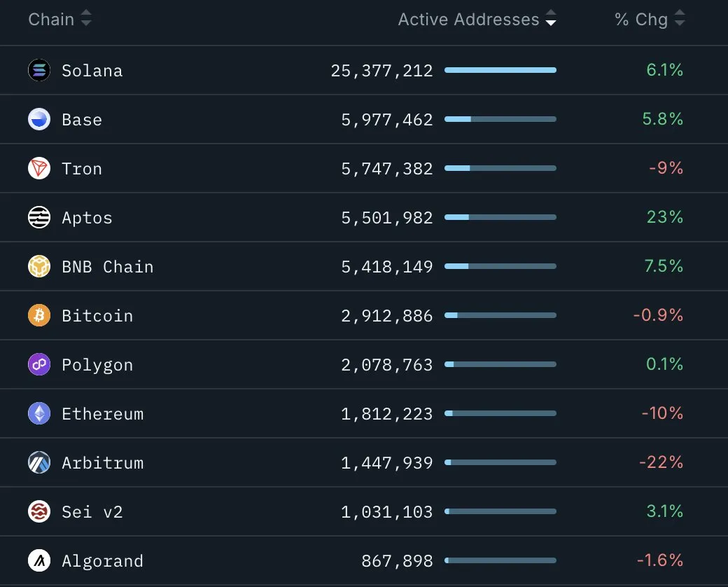This screenshot has width=728, height=587.
Task: Sort by % Chg arrows
Action: pyautogui.click(x=680, y=18)
